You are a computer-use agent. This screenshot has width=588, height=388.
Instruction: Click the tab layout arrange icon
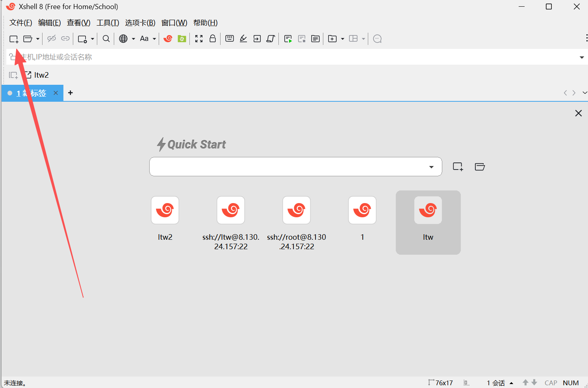353,39
